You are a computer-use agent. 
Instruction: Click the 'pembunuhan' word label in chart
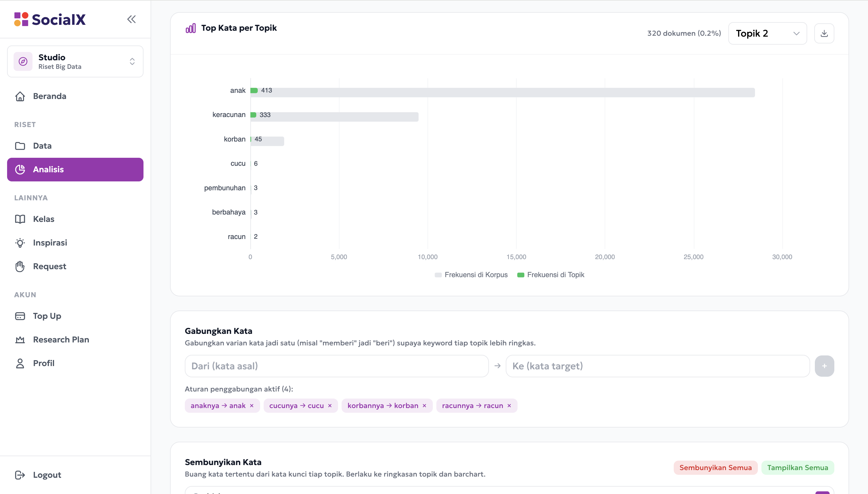click(225, 188)
